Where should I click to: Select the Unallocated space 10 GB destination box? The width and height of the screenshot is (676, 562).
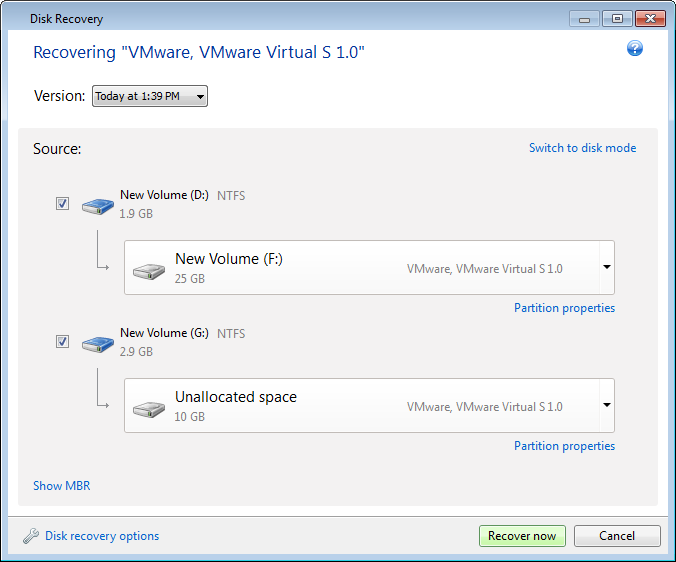tap(369, 406)
